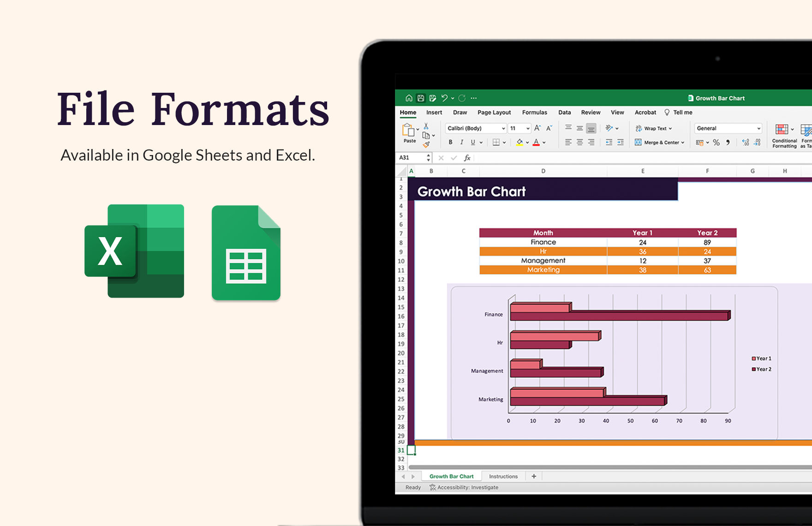Screen dimensions: 812x526
Task: Apply red font color A
Action: 536,142
